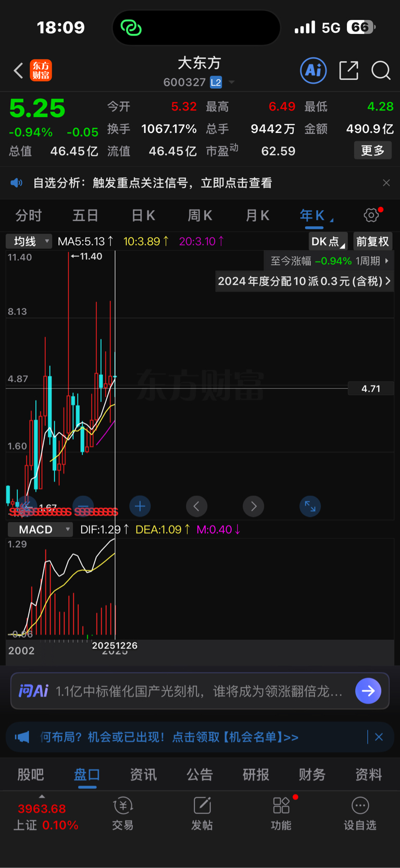This screenshot has height=868, width=400.
Task: Tap current price 5.25
Action: [37, 108]
